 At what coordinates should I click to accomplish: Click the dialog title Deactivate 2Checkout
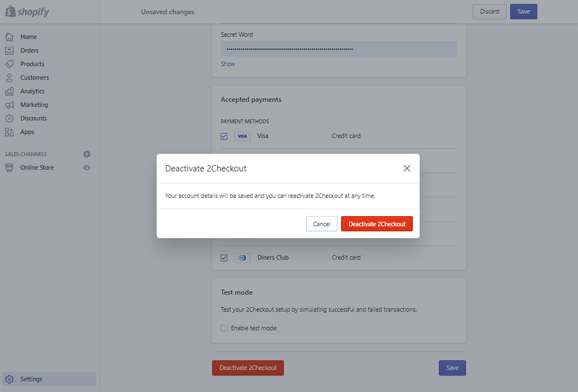(x=206, y=169)
